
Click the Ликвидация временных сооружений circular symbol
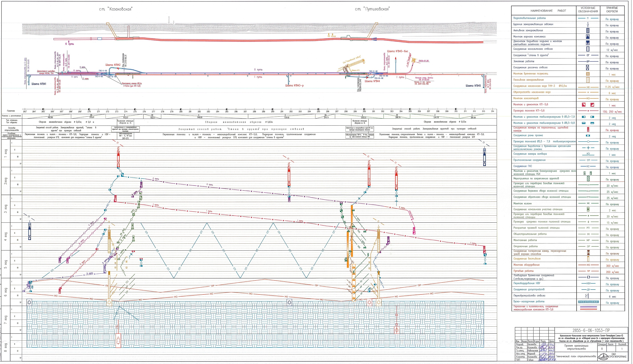[588, 277]
